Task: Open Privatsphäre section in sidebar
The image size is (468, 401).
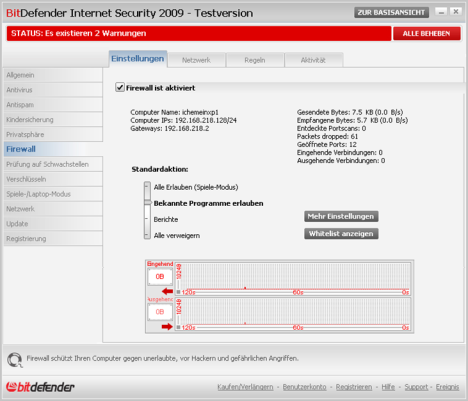Action: (x=53, y=135)
